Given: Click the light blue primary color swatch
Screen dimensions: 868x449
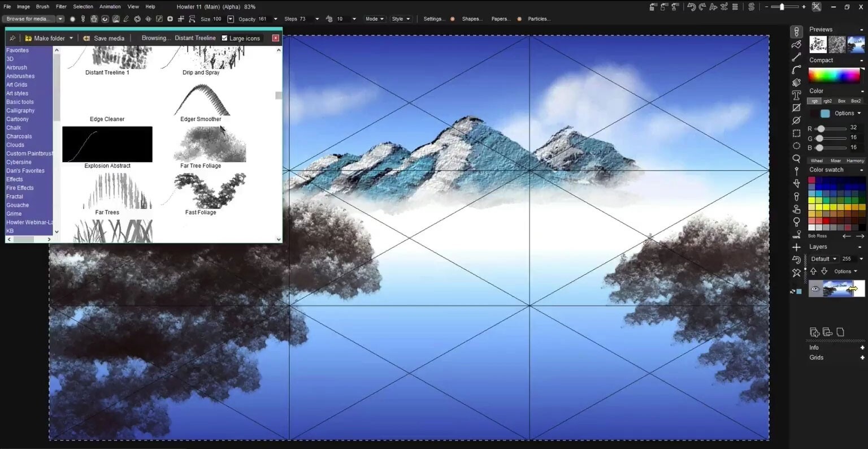Looking at the screenshot, I should click(825, 114).
